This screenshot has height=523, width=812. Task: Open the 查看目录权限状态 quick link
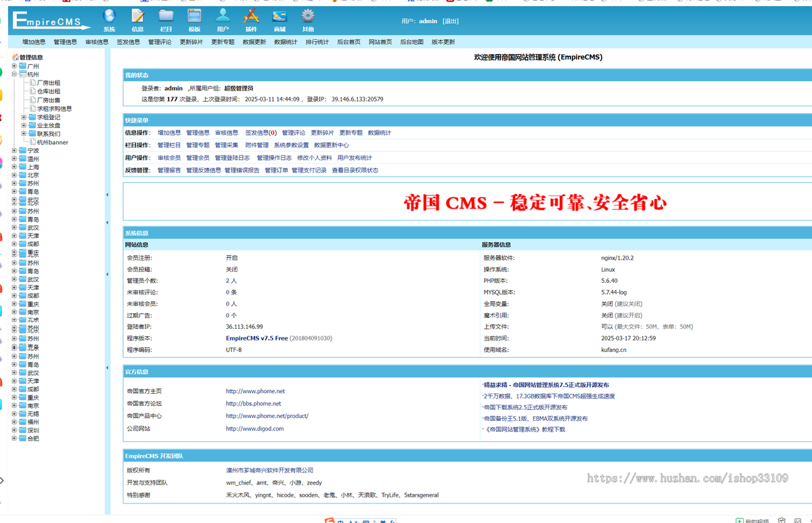click(x=355, y=170)
